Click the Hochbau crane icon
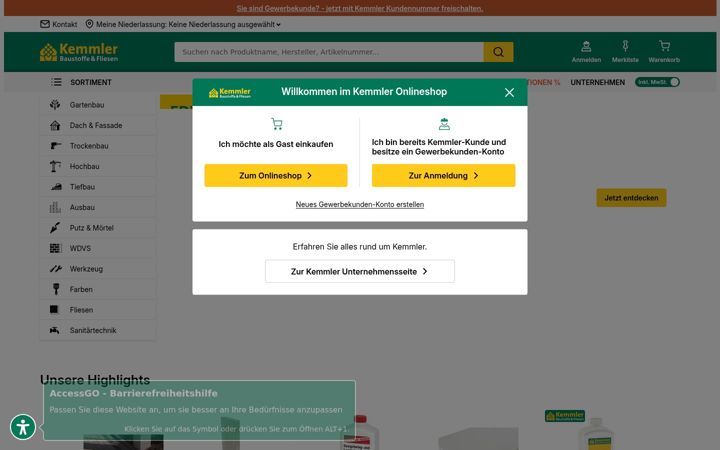 tap(55, 166)
